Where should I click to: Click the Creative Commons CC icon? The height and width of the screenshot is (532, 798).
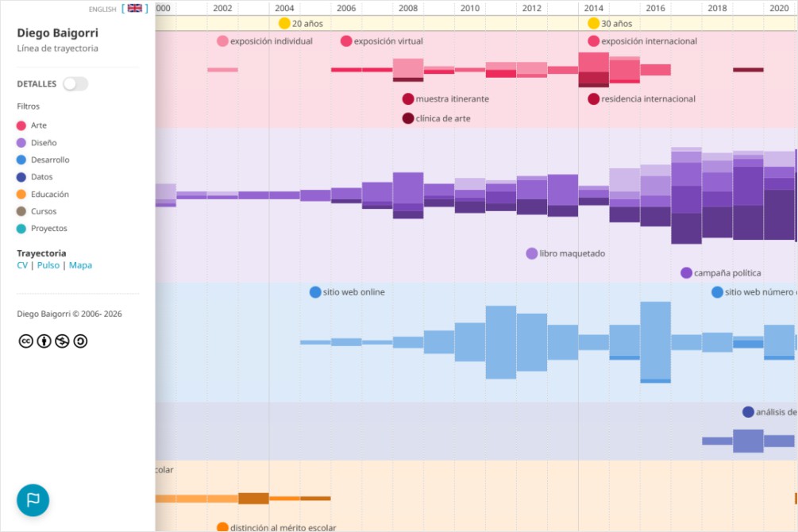pyautogui.click(x=26, y=341)
